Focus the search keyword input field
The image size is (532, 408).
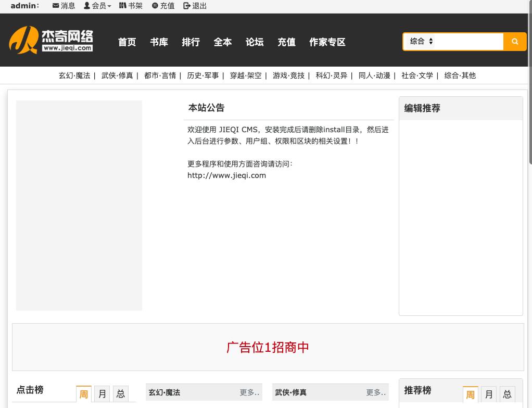click(469, 42)
